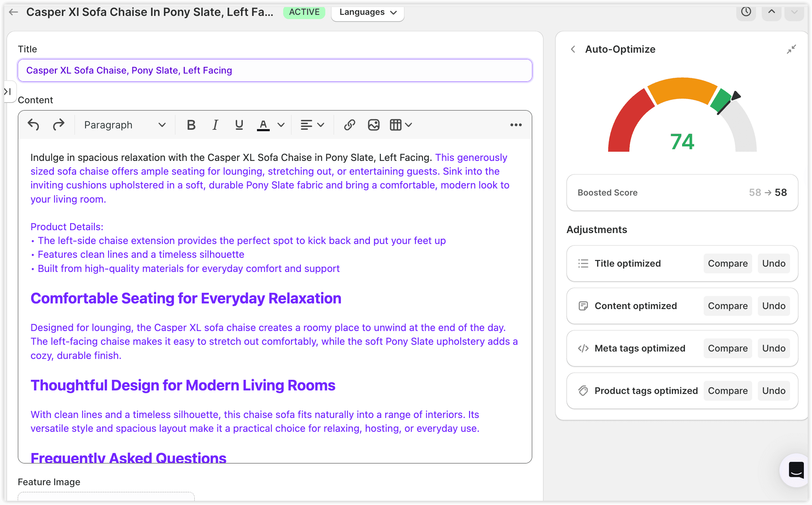Show more editor toolbar options
Screen dimensions: 812x505
click(516, 125)
